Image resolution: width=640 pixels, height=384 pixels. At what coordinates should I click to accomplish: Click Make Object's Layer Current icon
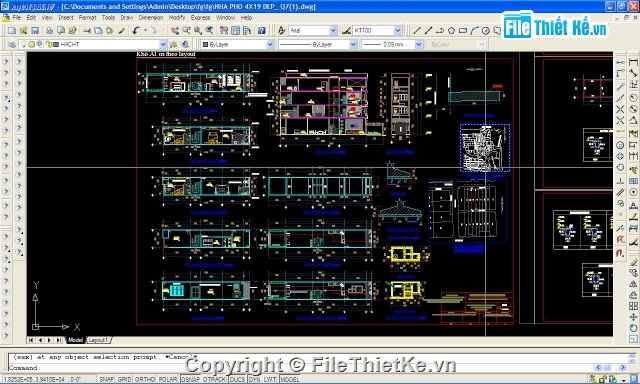tap(174, 44)
